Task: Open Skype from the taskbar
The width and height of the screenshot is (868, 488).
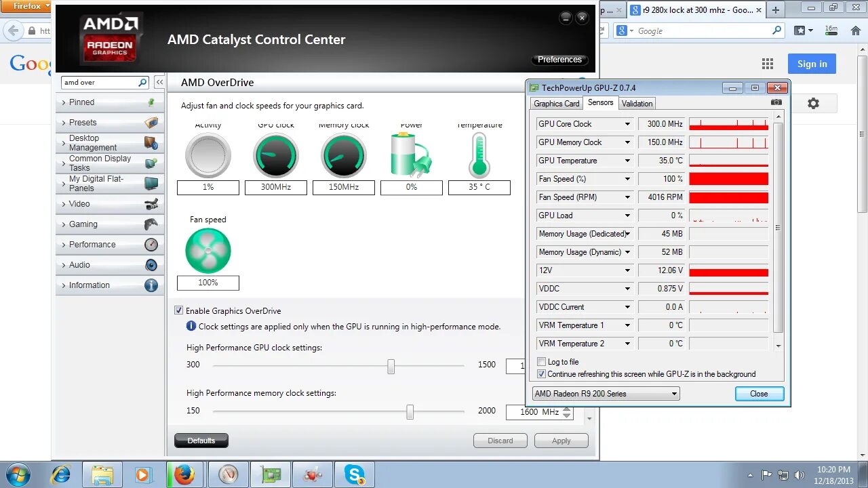Action: (354, 474)
